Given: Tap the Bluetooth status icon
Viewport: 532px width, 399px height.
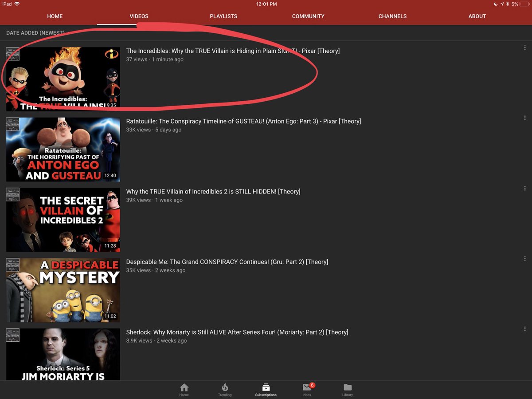Looking at the screenshot, I should pyautogui.click(x=507, y=4).
